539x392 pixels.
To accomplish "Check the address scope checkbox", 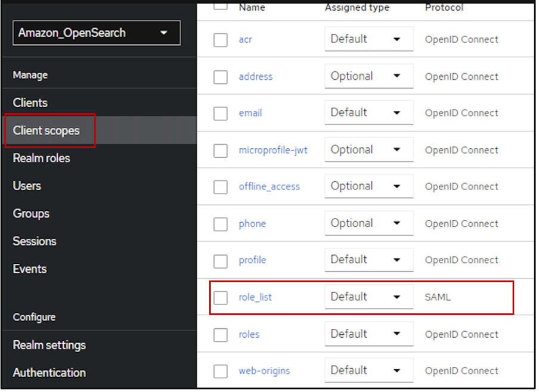I will pos(221,77).
